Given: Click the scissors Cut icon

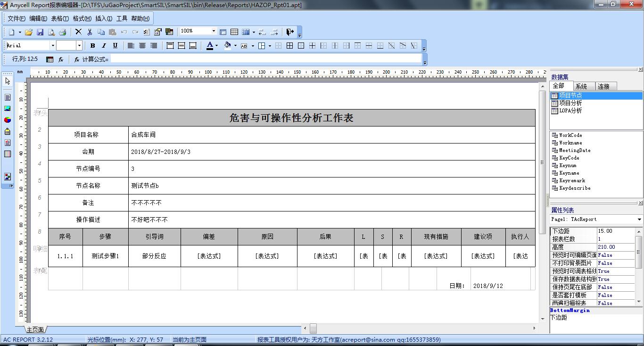Looking at the screenshot, I should coord(79,32).
